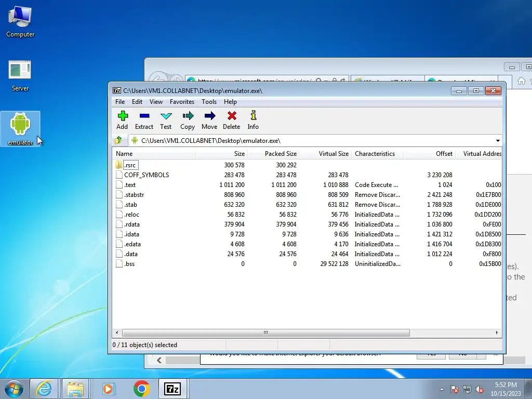Click the address path input field
The image size is (532, 399).
(311, 140)
